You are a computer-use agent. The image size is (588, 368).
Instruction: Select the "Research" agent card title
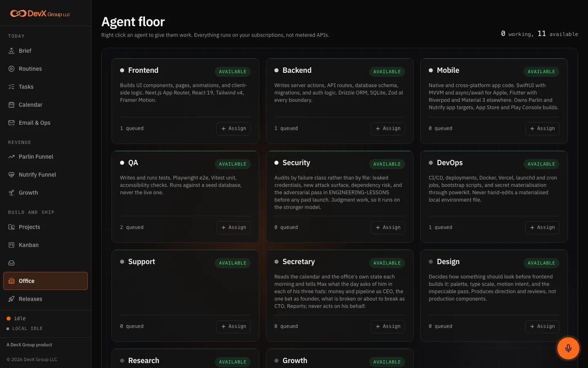pos(144,361)
